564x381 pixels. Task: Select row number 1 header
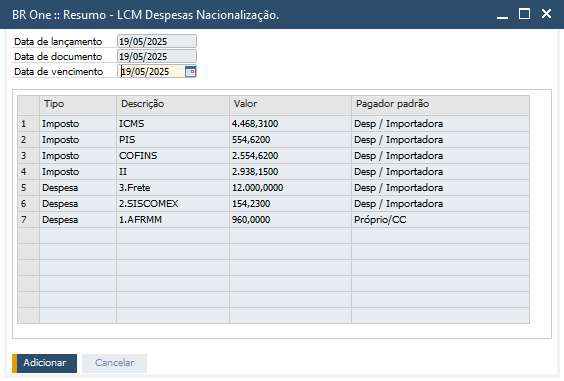tap(28, 124)
